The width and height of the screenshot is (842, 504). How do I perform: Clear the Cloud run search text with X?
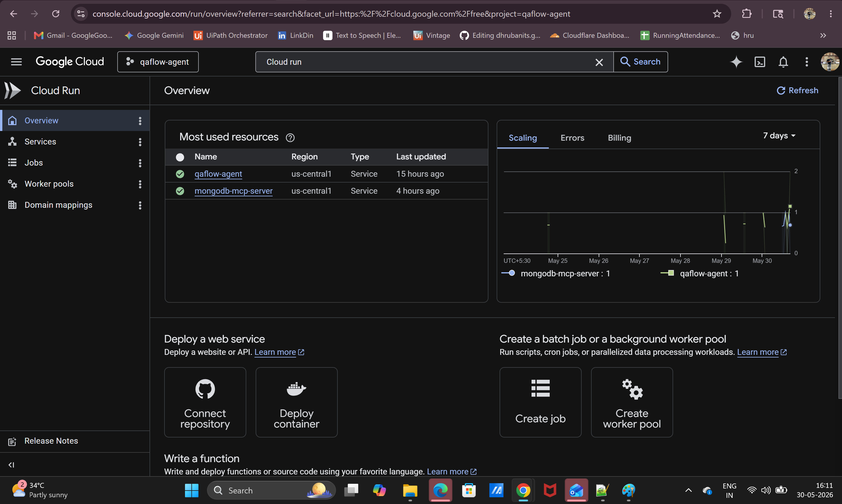pos(599,62)
